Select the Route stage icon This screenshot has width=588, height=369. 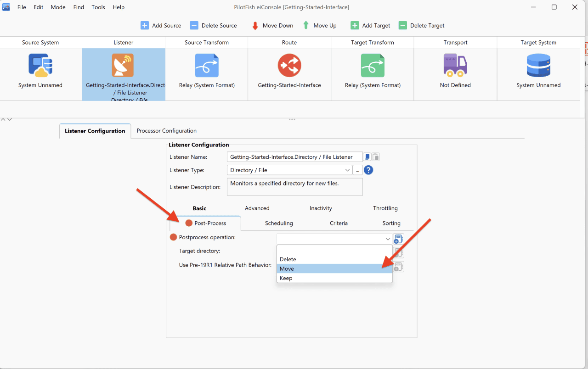(289, 65)
